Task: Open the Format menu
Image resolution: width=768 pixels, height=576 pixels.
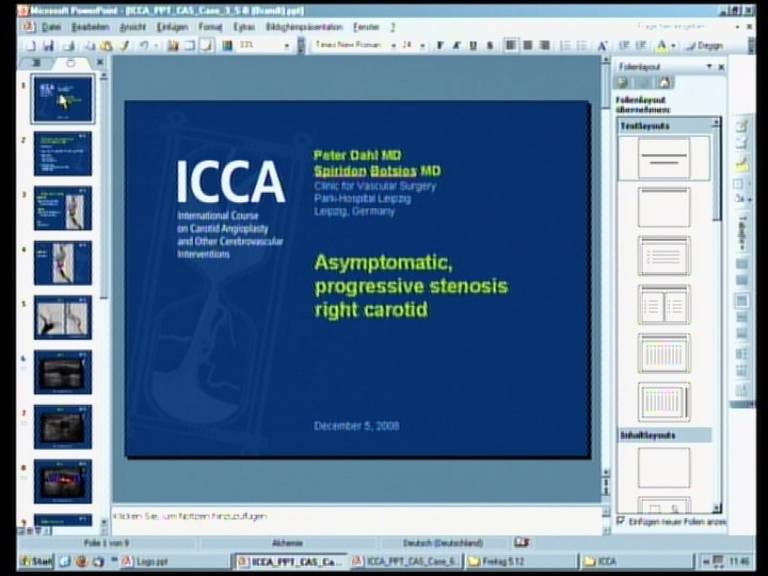Action: (x=210, y=27)
